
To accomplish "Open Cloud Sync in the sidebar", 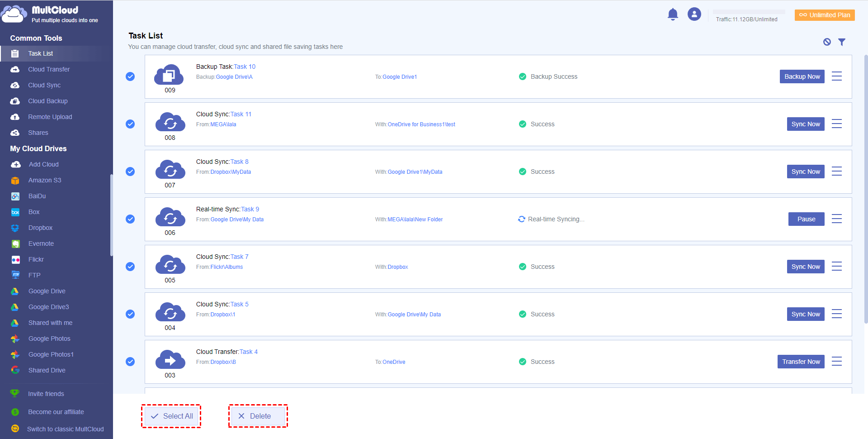I will [x=44, y=85].
